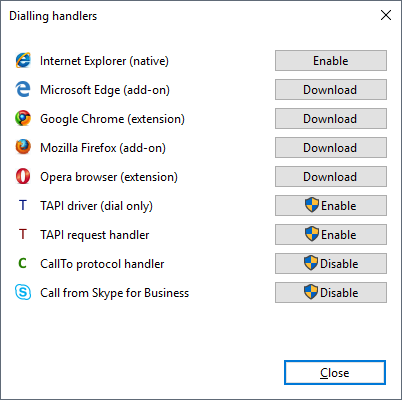Enable the TAPI request handler

pyautogui.click(x=331, y=235)
